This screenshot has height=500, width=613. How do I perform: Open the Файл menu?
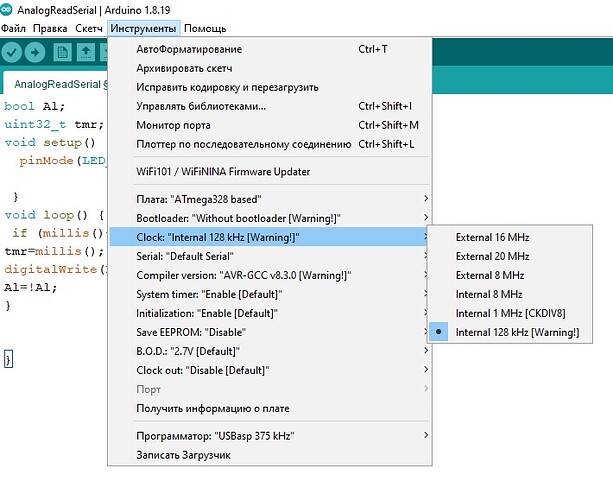(x=13, y=29)
